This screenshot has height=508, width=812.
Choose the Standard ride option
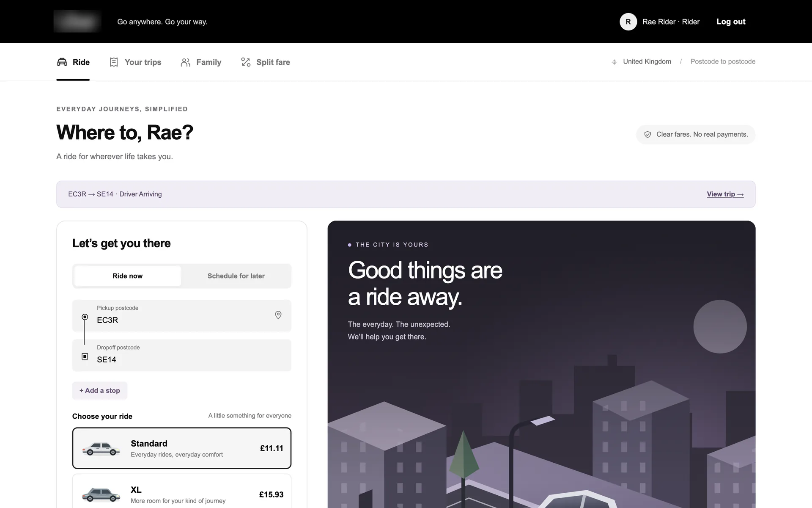click(x=182, y=448)
